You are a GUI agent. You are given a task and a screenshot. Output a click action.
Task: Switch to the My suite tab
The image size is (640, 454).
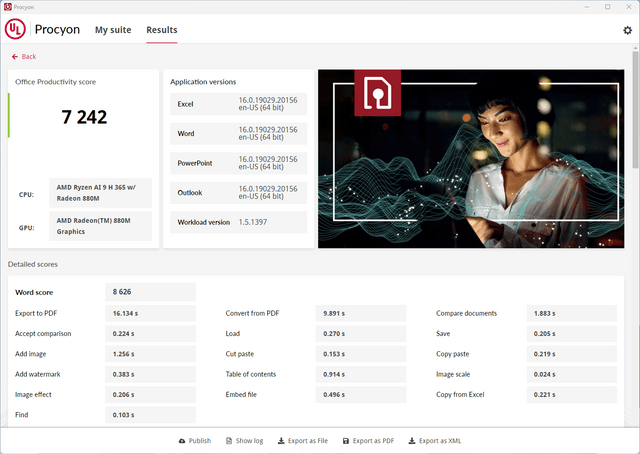(x=113, y=30)
